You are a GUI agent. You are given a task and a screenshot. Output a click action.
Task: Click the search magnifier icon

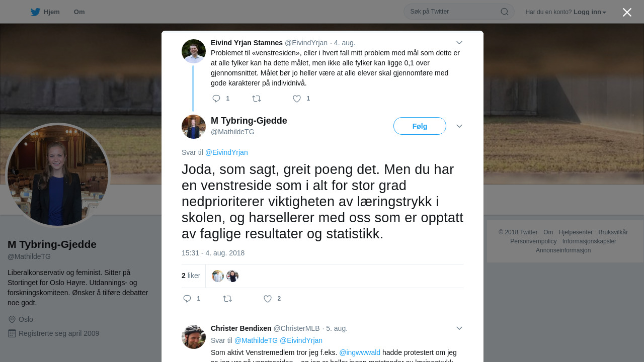(504, 12)
